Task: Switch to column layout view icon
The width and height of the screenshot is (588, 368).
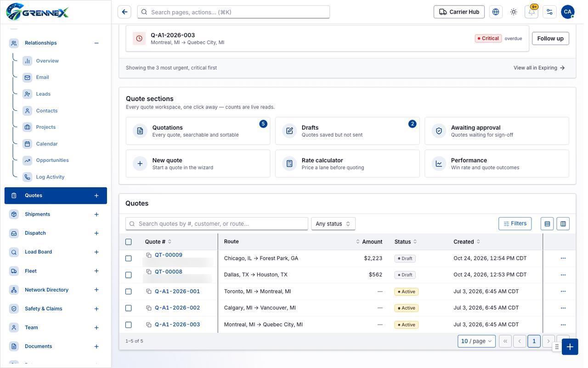Action: [563, 224]
